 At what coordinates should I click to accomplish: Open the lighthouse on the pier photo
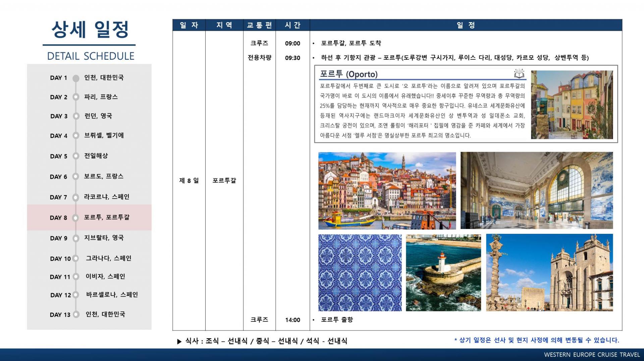[x=443, y=273]
